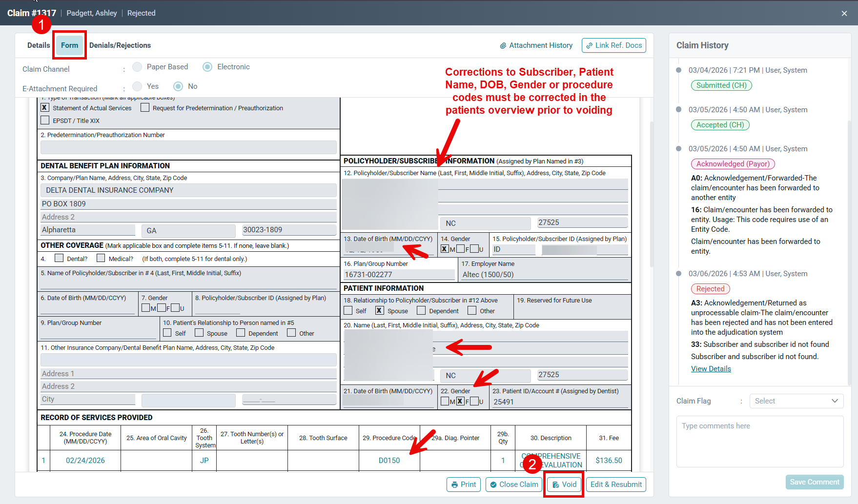Click procedure code D0150
This screenshot has width=858, height=504.
tap(389, 461)
